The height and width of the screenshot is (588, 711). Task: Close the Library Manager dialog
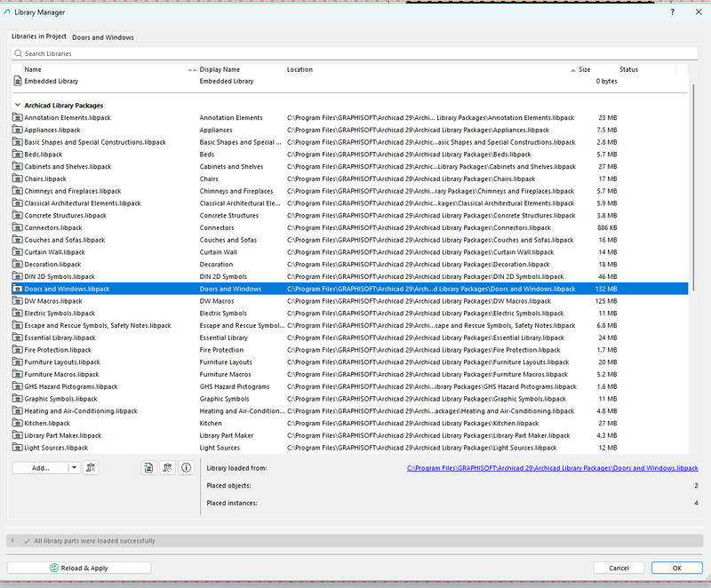699,12
